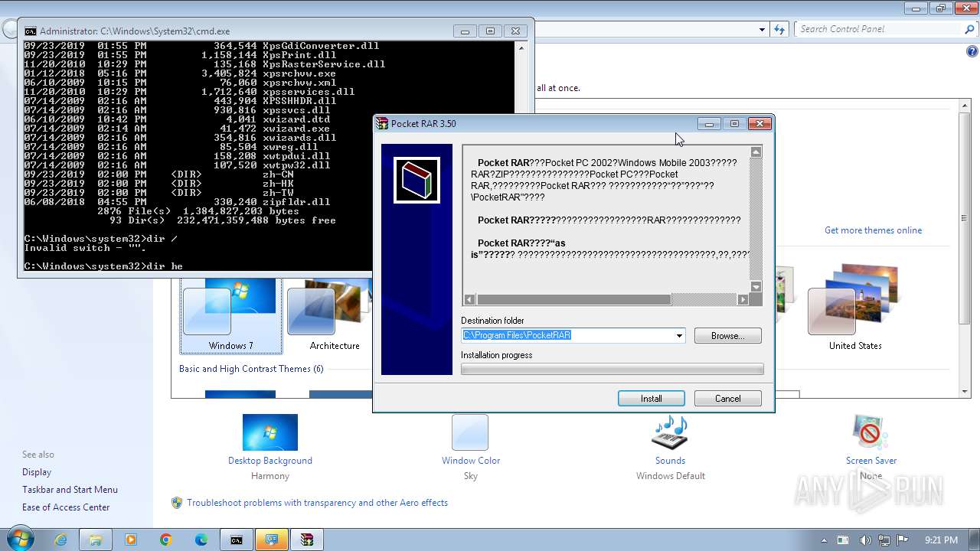Click the Sounds link
980x551 pixels.
669,461
